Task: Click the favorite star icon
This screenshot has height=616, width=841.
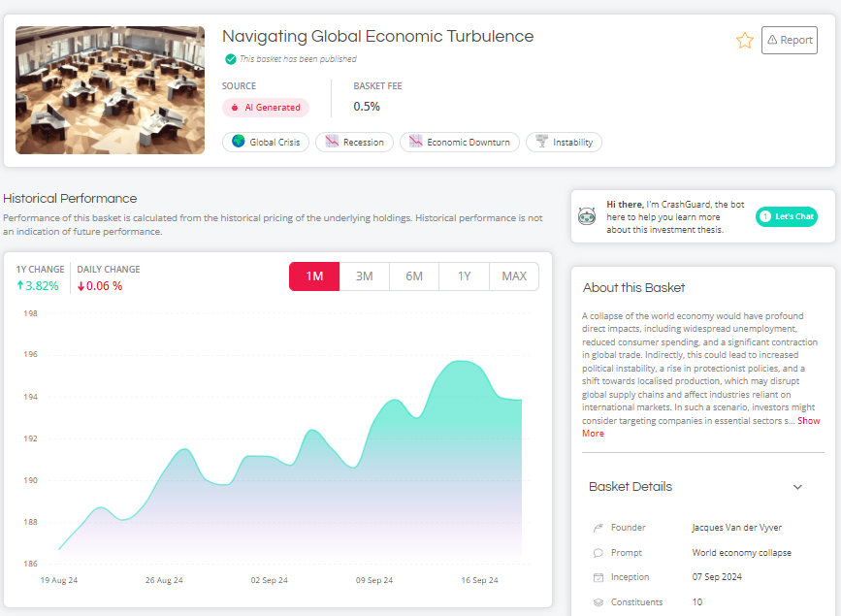Action: [x=744, y=41]
